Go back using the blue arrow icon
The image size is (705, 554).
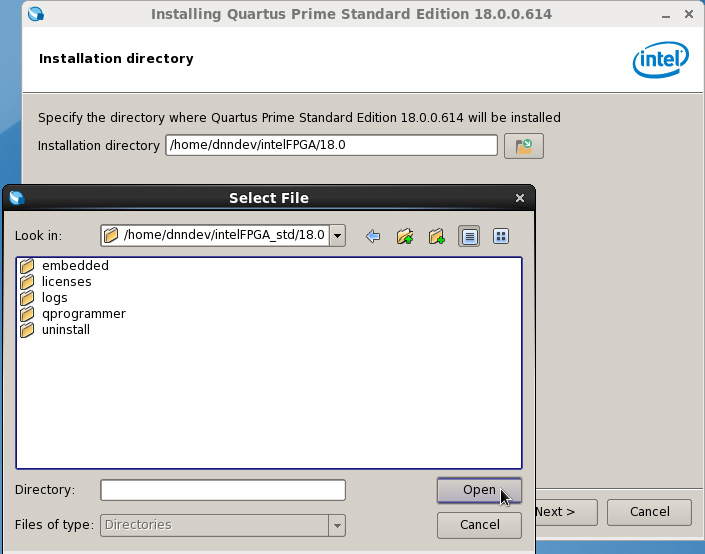[x=373, y=236]
